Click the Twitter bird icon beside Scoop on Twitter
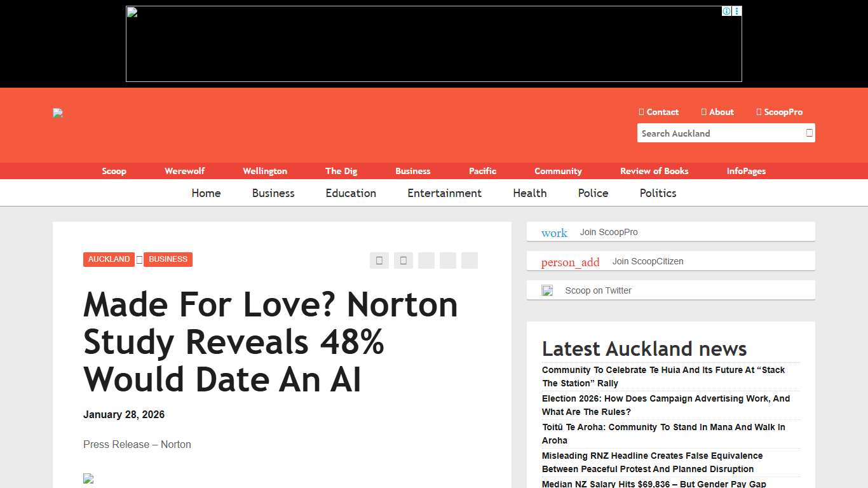Viewport: 868px width, 488px height. coord(547,290)
